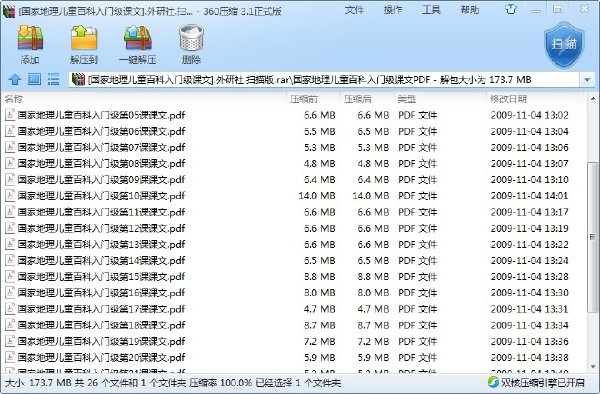Click PDF icon of 第16课课文.pdf
600x394 pixels.
(x=10, y=293)
